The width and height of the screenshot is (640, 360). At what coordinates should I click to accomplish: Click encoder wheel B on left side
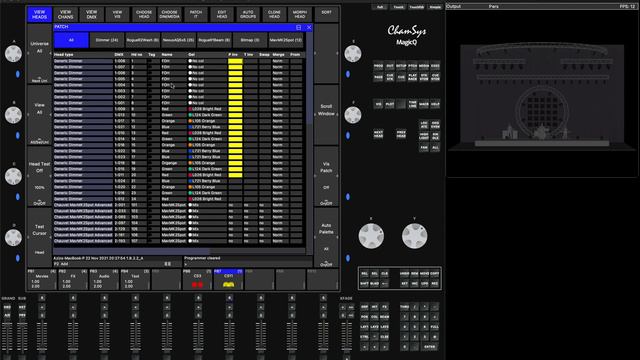[x=13, y=115]
